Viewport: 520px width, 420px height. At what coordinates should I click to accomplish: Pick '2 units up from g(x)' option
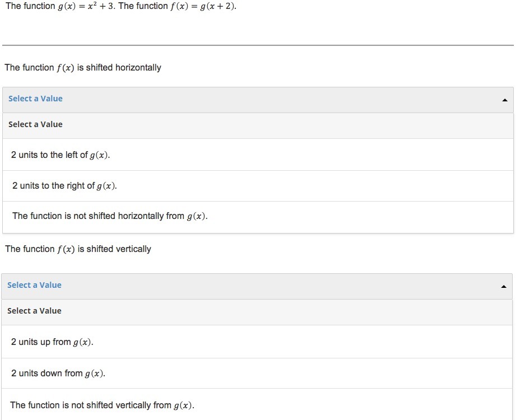click(52, 342)
